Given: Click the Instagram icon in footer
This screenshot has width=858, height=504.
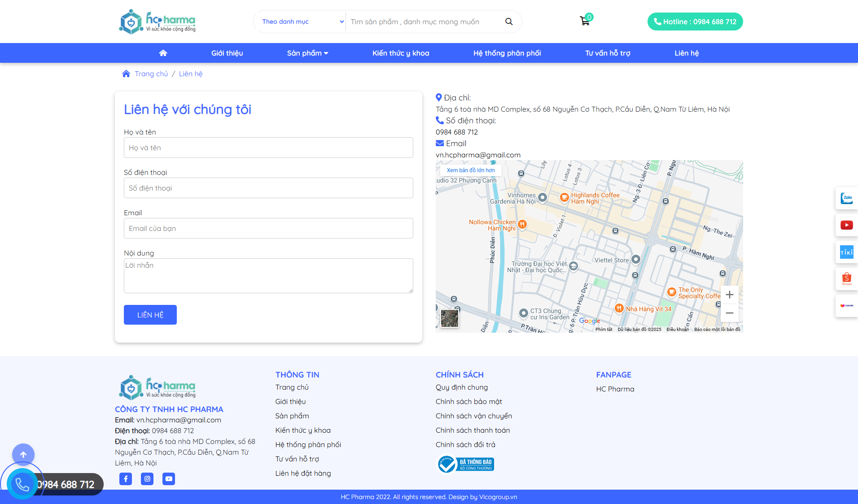Looking at the screenshot, I should coord(147,479).
